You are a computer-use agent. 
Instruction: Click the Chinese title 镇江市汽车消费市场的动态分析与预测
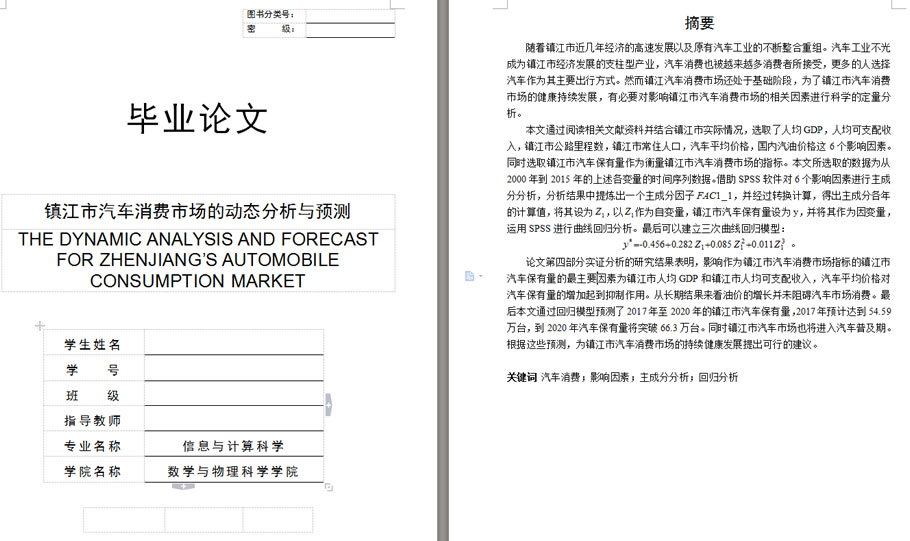point(197,211)
